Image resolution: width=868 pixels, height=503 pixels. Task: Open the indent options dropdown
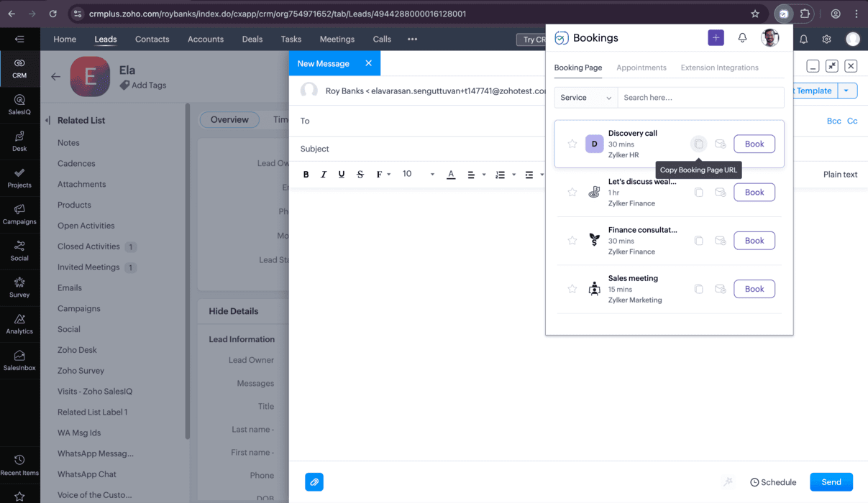click(534, 175)
